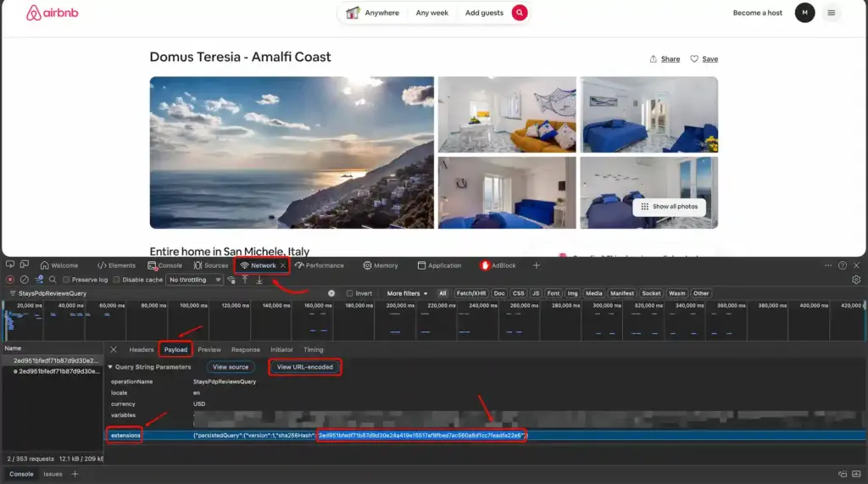Viewport: 868px width, 484px height.
Task: Click the export HAR download arrow icon
Action: point(259,280)
